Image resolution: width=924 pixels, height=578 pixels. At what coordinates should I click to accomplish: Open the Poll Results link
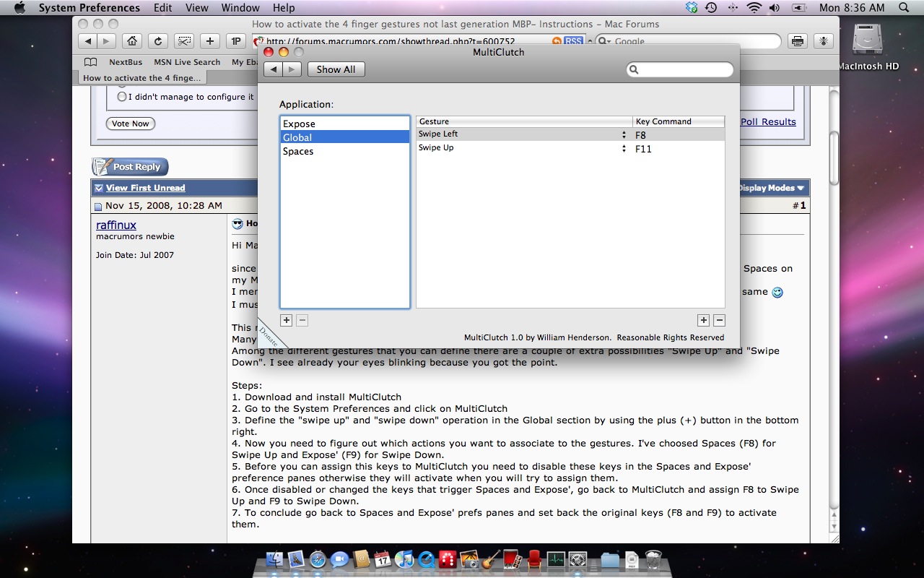coord(768,121)
